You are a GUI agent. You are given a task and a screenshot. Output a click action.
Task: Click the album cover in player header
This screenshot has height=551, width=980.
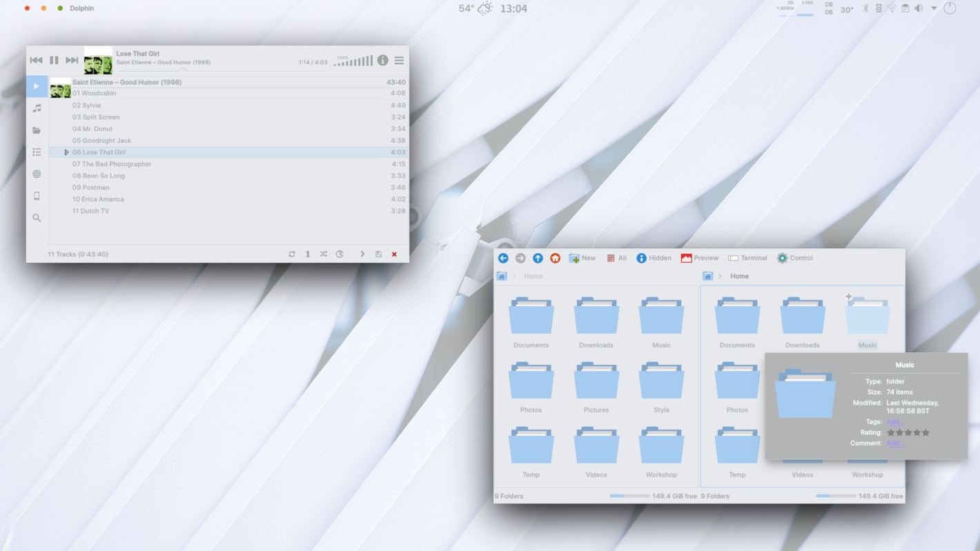98,61
